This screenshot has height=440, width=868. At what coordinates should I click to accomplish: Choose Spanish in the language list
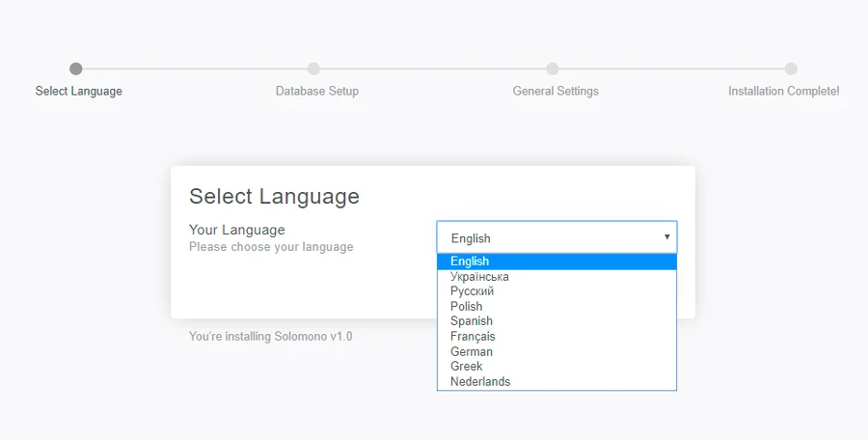471,321
